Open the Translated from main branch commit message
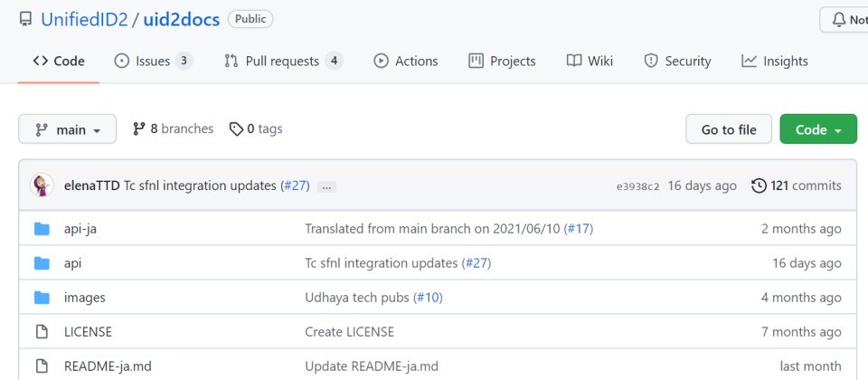The height and width of the screenshot is (380, 868). [x=433, y=229]
